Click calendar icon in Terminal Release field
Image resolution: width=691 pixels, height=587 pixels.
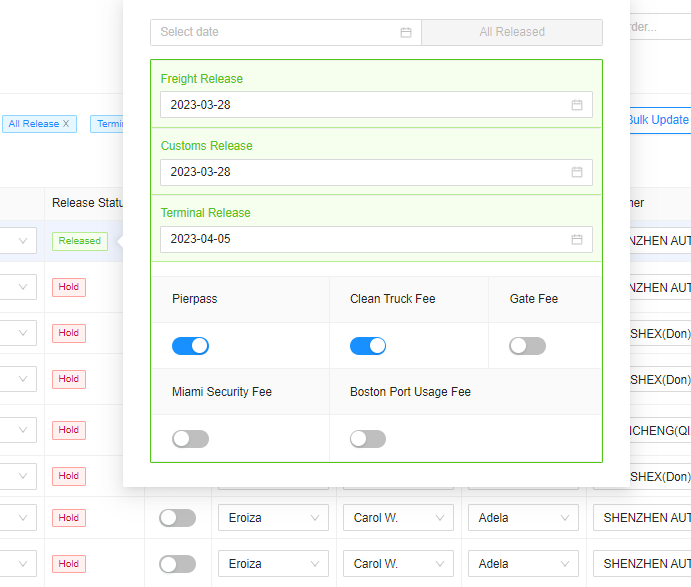coord(577,239)
